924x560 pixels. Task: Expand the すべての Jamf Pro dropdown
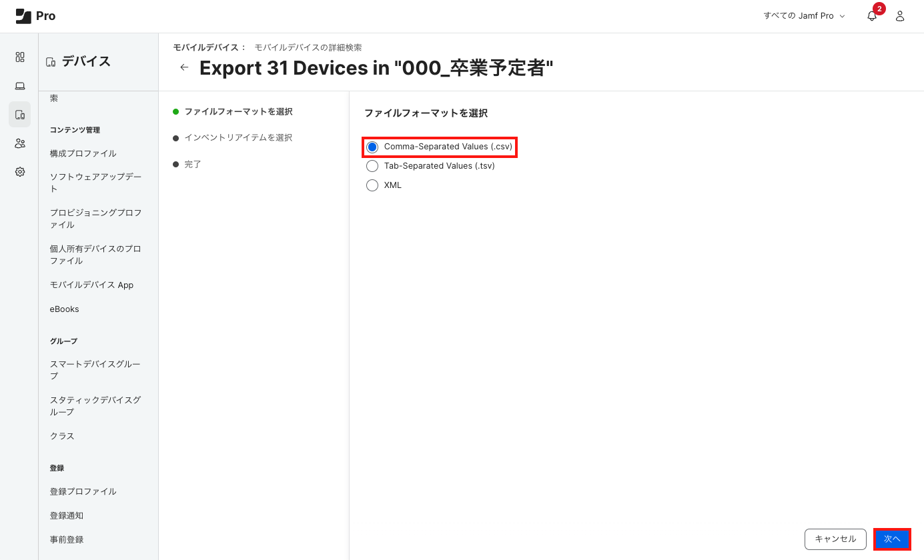coord(804,16)
